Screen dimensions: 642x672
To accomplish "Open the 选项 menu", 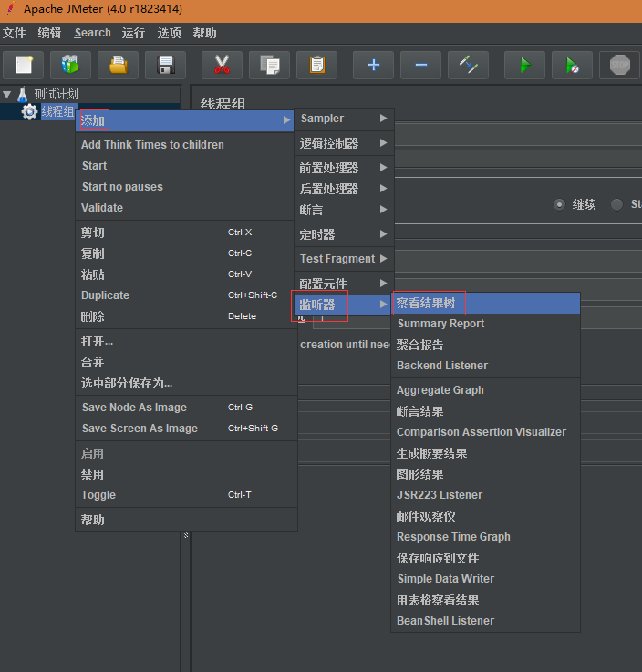I will (169, 33).
